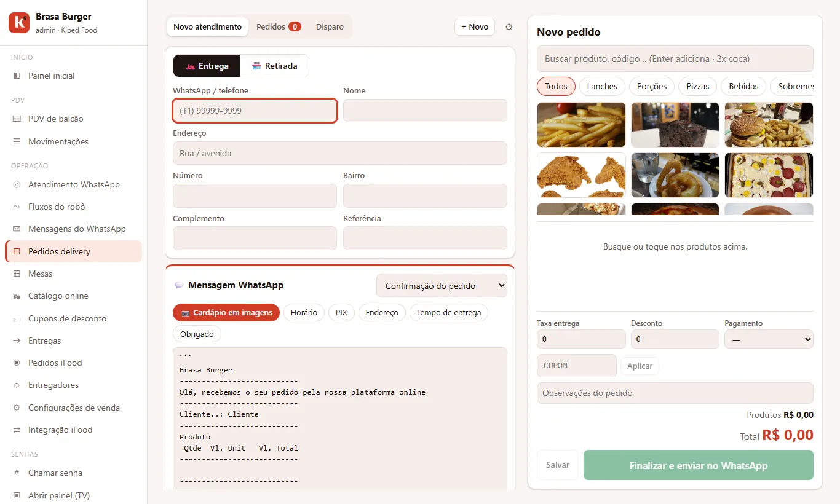
Task: Click Finalizar e enviar no WhatsApp
Action: [698, 465]
